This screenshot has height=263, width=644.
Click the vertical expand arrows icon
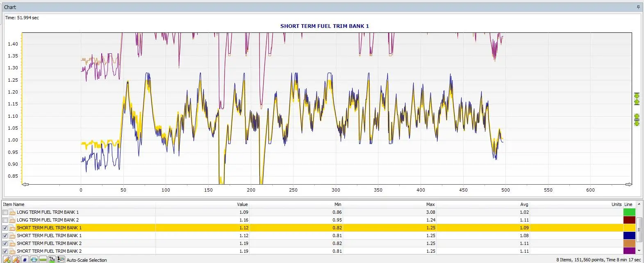coord(637,120)
